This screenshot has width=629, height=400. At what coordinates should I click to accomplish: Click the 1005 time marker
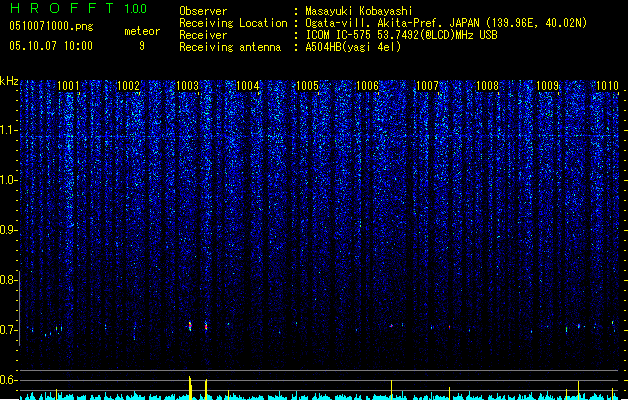pyautogui.click(x=308, y=86)
